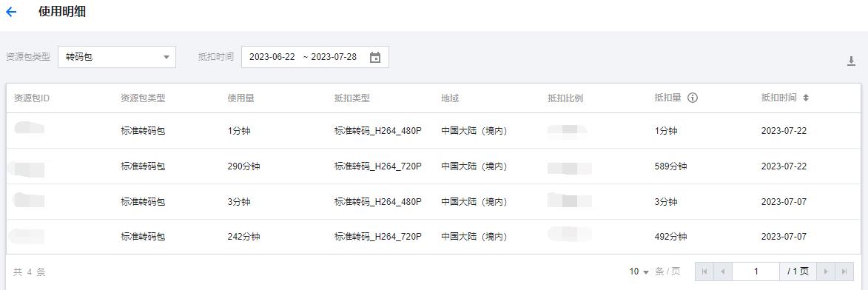Sort by 抵扣时间 column arrows

coord(806,98)
